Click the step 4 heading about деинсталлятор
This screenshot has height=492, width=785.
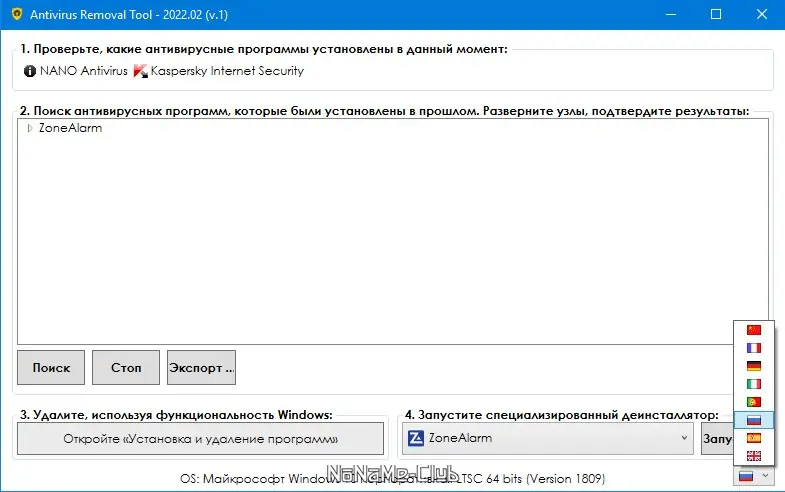pyautogui.click(x=562, y=415)
